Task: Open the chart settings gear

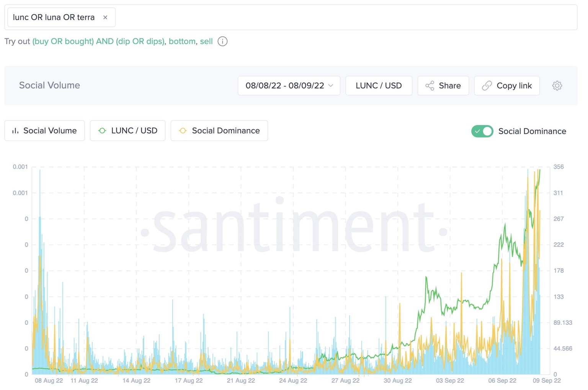Action: click(x=557, y=85)
